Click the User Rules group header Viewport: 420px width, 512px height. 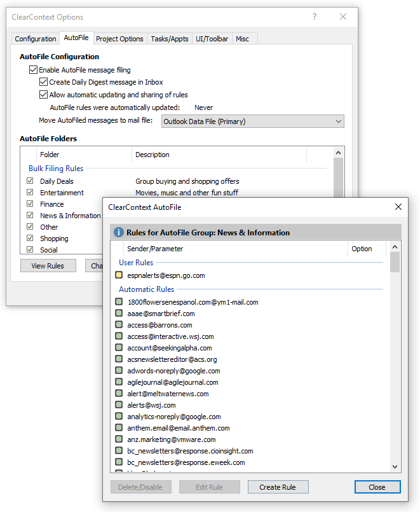click(136, 262)
